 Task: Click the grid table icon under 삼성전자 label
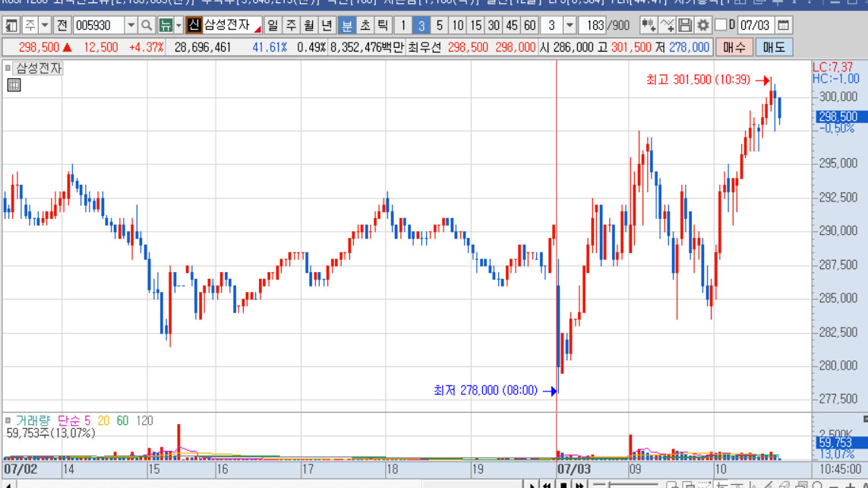click(14, 84)
